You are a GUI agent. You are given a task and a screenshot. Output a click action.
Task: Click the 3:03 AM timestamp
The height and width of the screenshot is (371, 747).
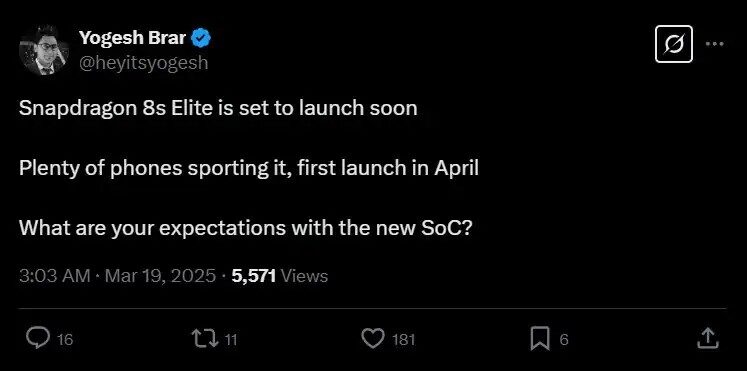coord(55,276)
